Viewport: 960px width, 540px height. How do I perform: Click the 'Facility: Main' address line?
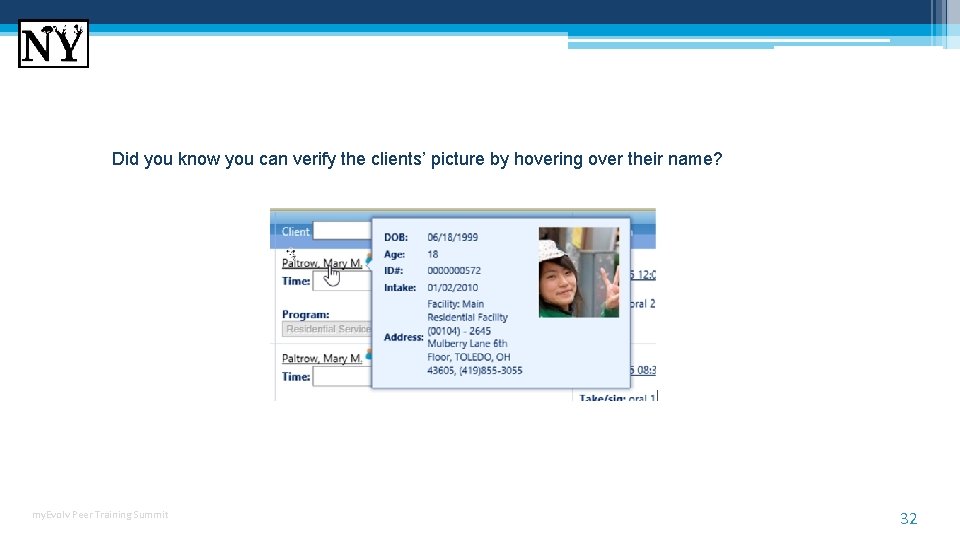click(456, 304)
